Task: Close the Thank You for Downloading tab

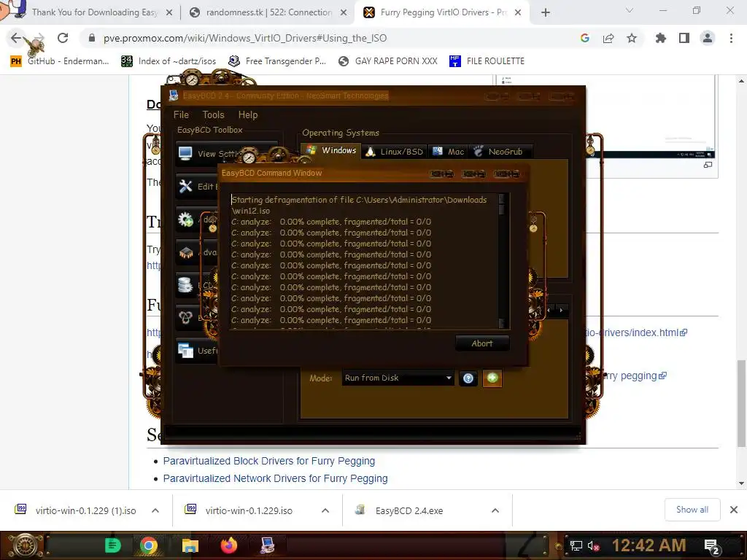Action: coord(169,13)
